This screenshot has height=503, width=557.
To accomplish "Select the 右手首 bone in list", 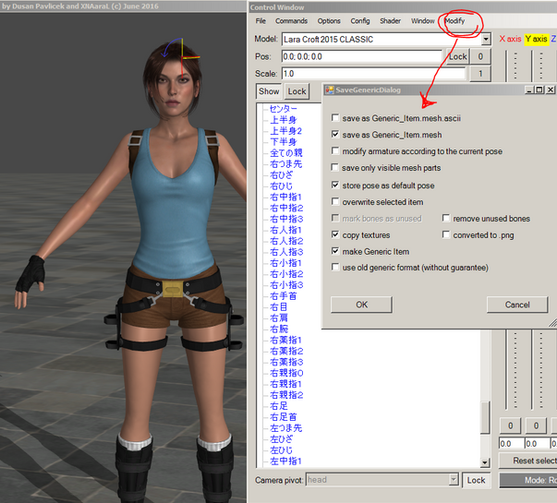I will (x=283, y=296).
